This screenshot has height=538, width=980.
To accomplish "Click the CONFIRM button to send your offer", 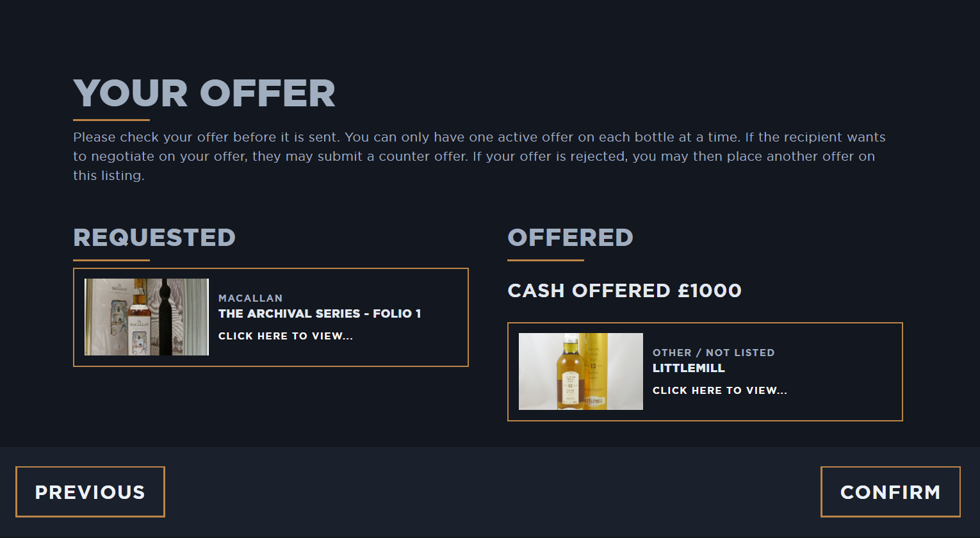I will point(890,492).
